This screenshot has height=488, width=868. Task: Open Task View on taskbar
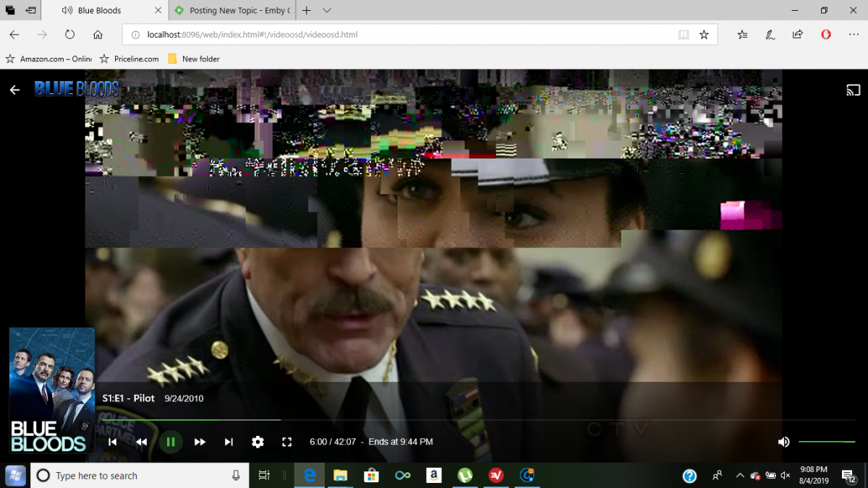264,475
